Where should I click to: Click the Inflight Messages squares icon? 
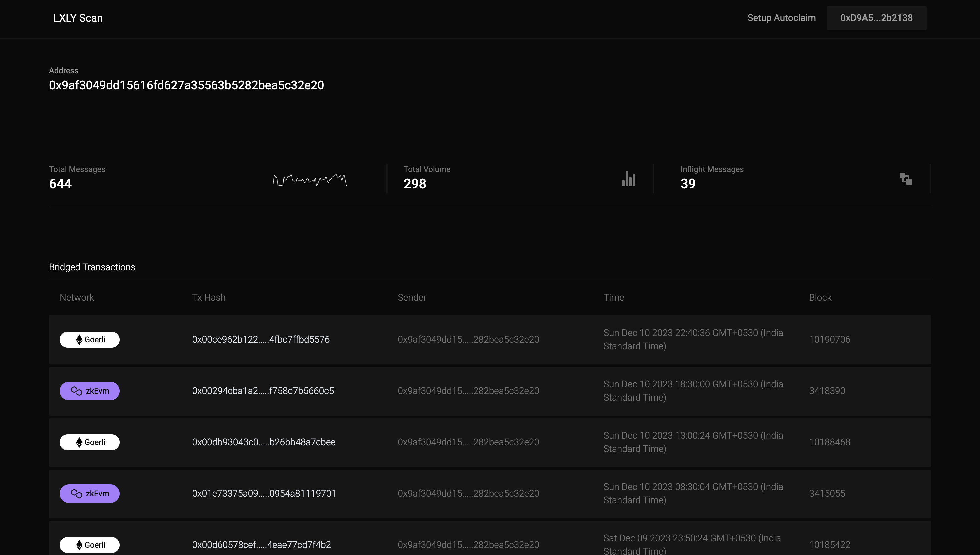coord(905,178)
